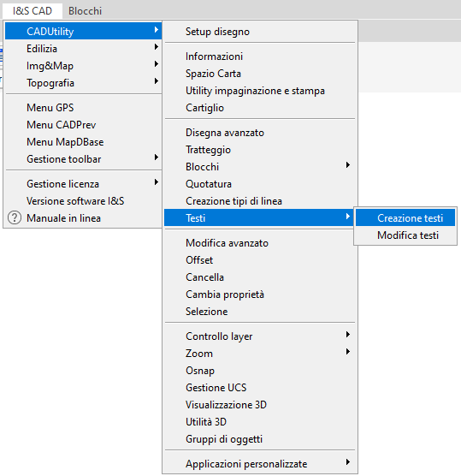This screenshot has height=476, width=461.
Task: Open the Gestione toolbar submenu
Action: tap(84, 158)
